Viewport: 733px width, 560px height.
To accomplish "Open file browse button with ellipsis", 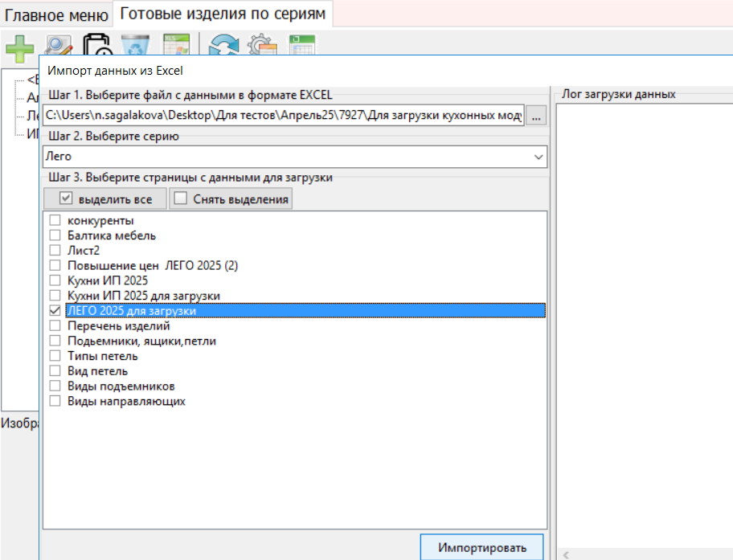I will [537, 116].
